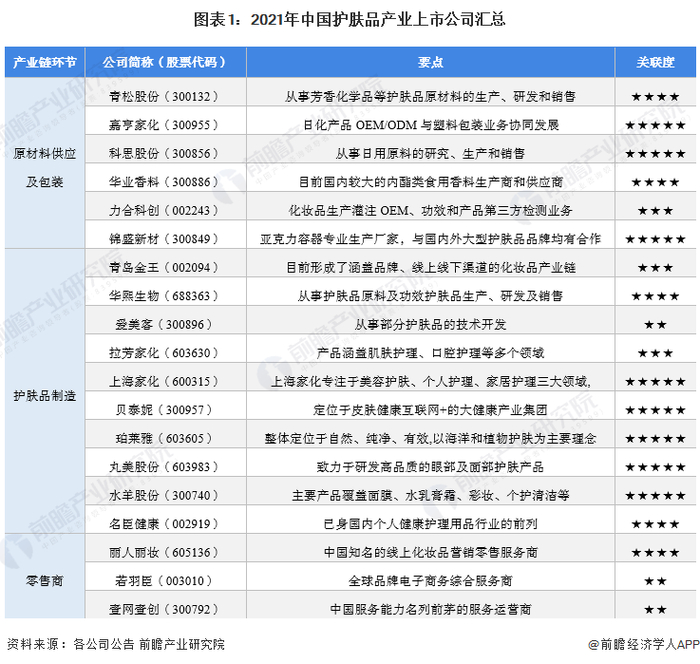The height and width of the screenshot is (664, 700).
Task: Click the star rating in 爱美客 row
Action: 655,325
